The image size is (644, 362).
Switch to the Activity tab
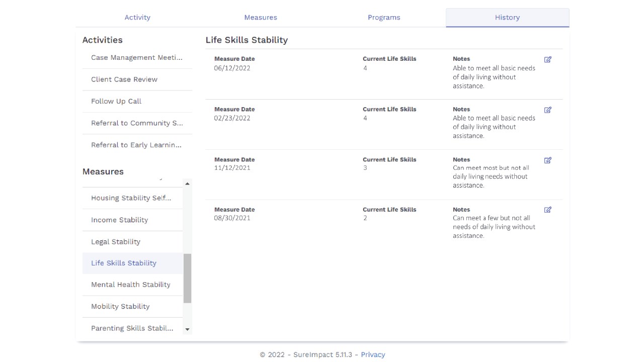coord(137,17)
